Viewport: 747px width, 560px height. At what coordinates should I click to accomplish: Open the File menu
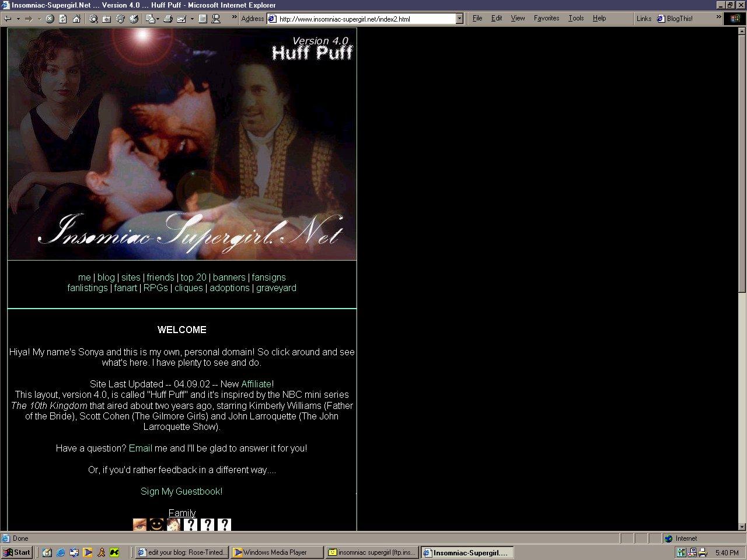coord(477,18)
